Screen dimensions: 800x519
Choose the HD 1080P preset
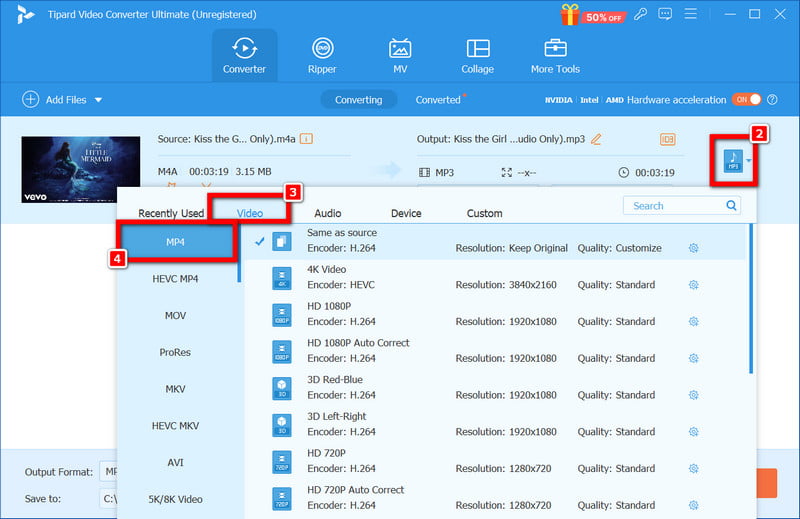point(496,314)
